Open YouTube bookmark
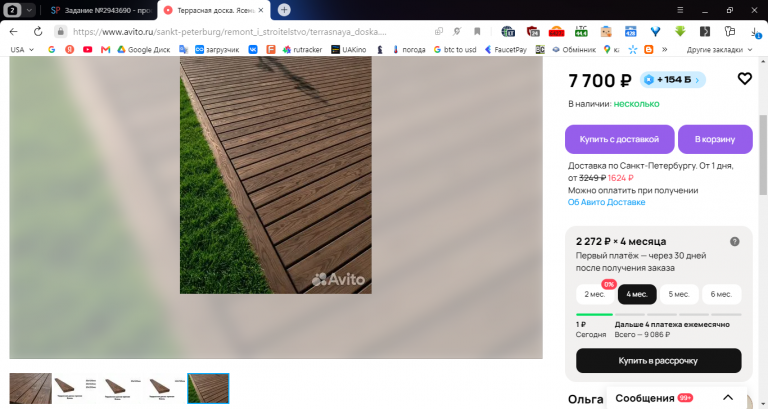The width and height of the screenshot is (768, 409). 88,49
